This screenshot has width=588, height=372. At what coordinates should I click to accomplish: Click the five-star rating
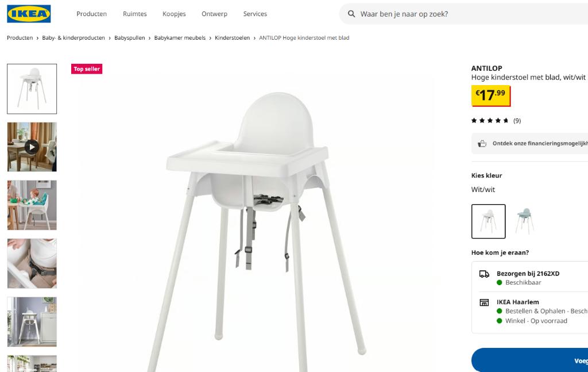490,121
